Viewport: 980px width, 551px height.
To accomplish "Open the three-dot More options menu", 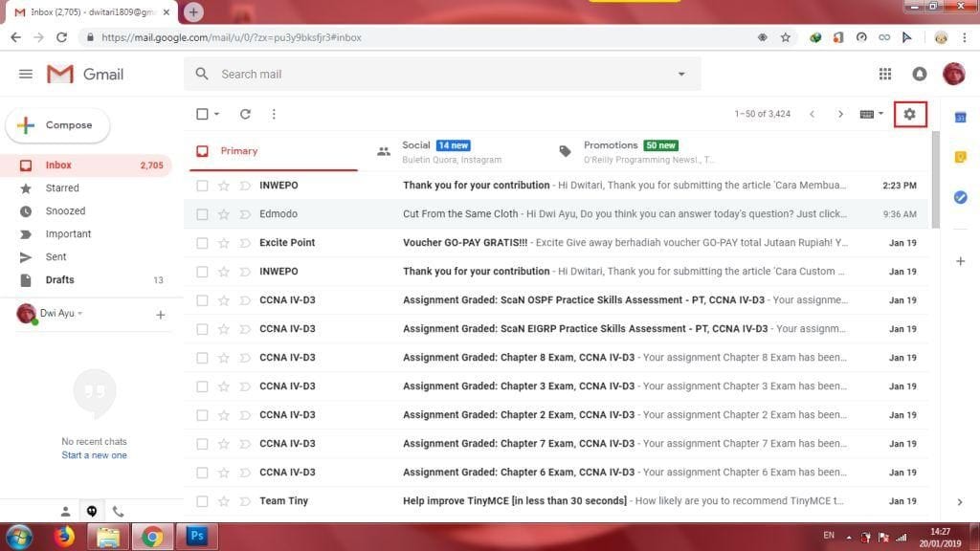I will click(x=274, y=115).
